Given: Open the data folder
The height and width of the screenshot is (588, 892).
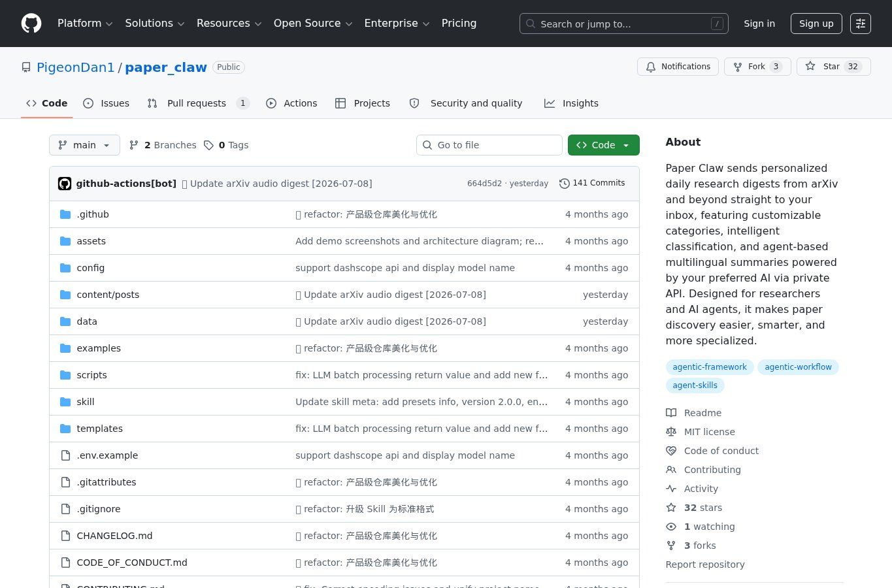Looking at the screenshot, I should (87, 321).
